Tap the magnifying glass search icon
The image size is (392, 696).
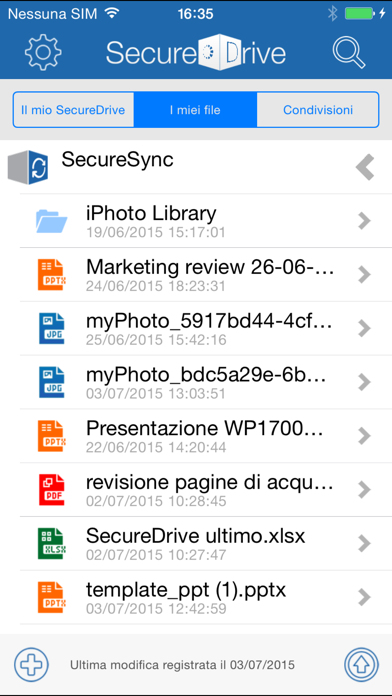pyautogui.click(x=349, y=52)
